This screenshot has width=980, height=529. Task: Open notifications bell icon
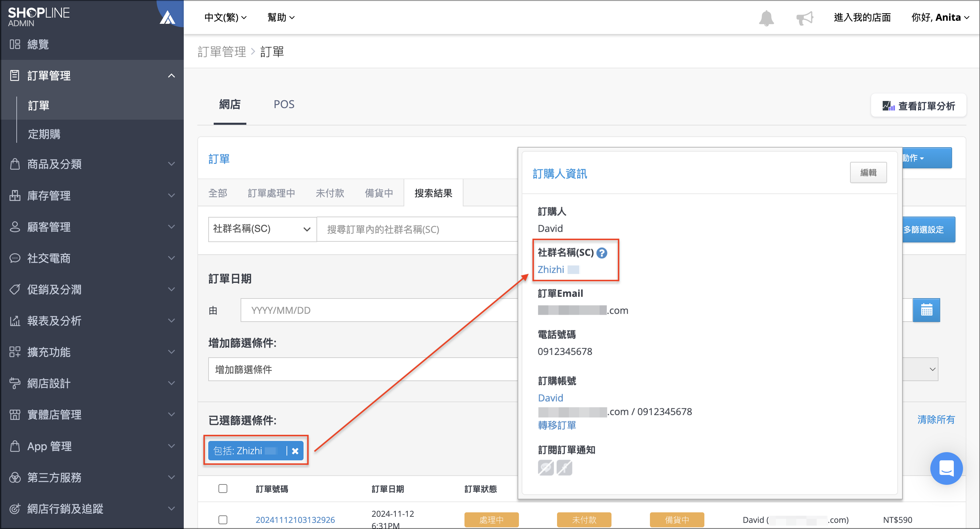coord(766,18)
